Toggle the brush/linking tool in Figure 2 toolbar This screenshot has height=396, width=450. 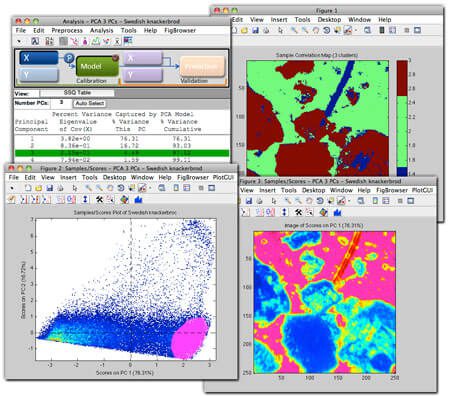point(142,188)
